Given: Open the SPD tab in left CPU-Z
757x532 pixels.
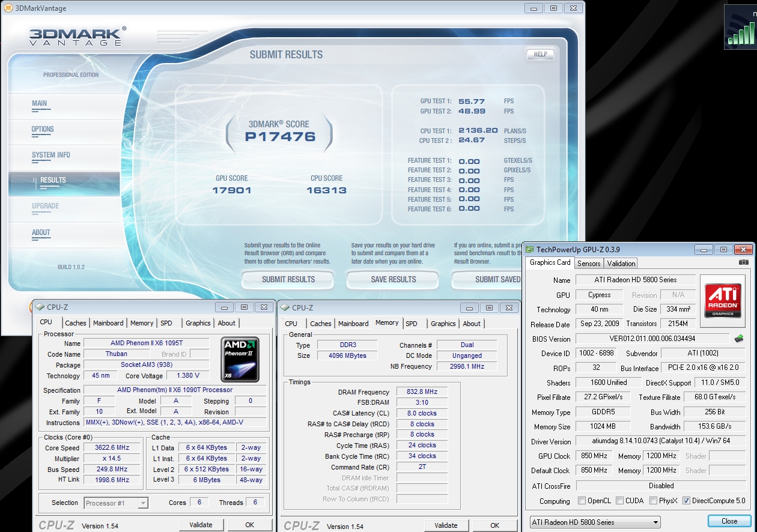Looking at the screenshot, I should (166, 323).
